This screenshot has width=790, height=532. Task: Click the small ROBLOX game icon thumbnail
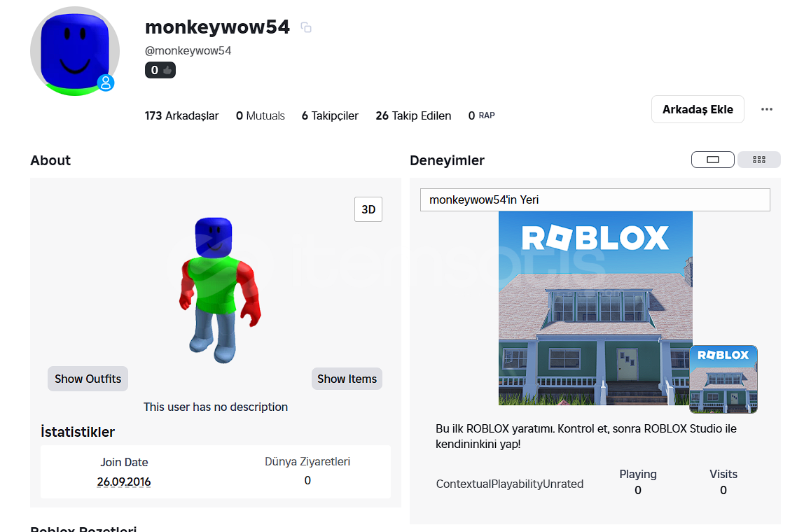pyautogui.click(x=723, y=379)
